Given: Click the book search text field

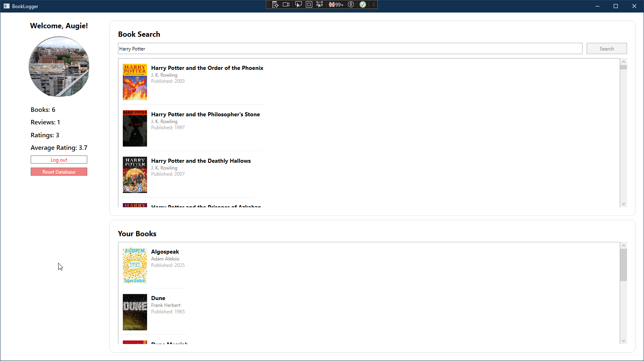Looking at the screenshot, I should pos(350,48).
